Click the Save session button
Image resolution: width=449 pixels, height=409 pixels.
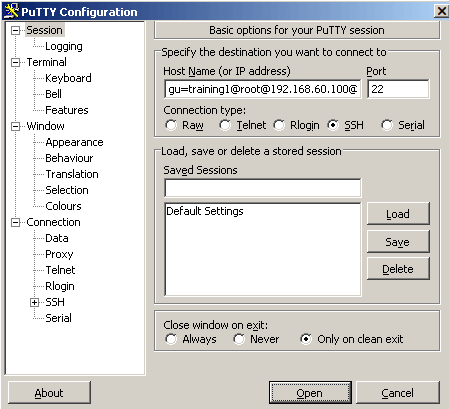pos(398,242)
